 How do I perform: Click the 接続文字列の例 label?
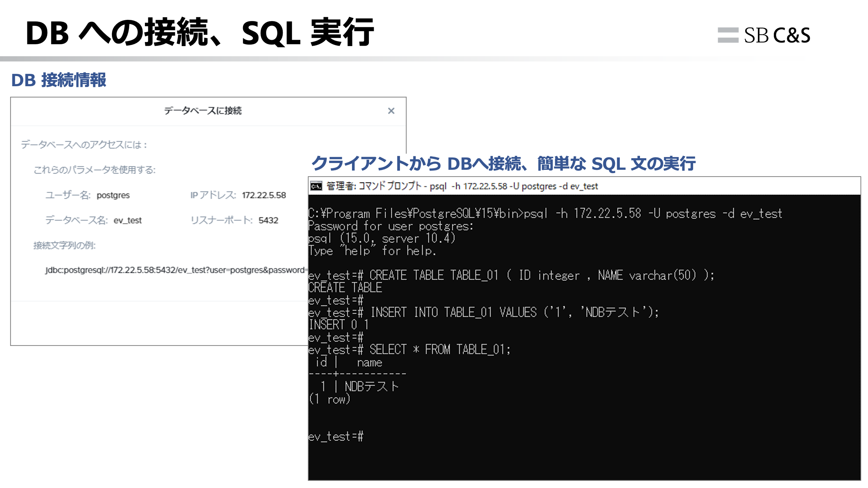tap(64, 245)
